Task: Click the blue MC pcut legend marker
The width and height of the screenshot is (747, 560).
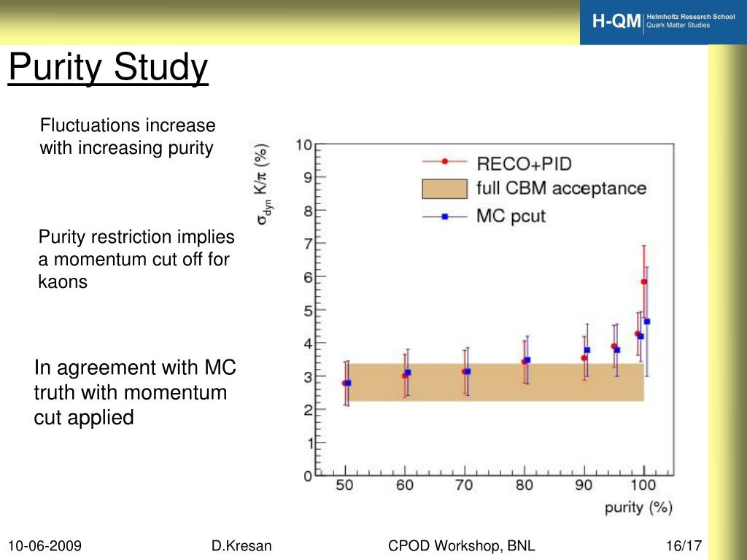Action: click(444, 217)
